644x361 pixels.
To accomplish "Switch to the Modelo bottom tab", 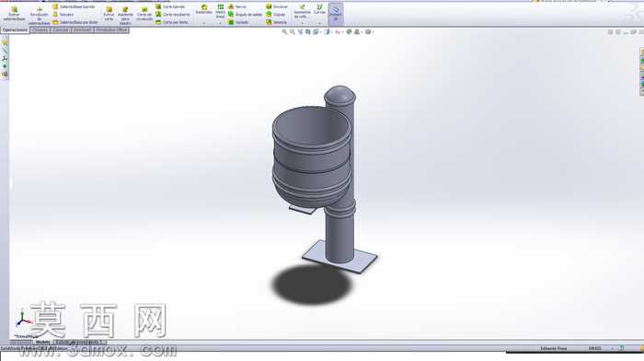I will pyautogui.click(x=42, y=342).
